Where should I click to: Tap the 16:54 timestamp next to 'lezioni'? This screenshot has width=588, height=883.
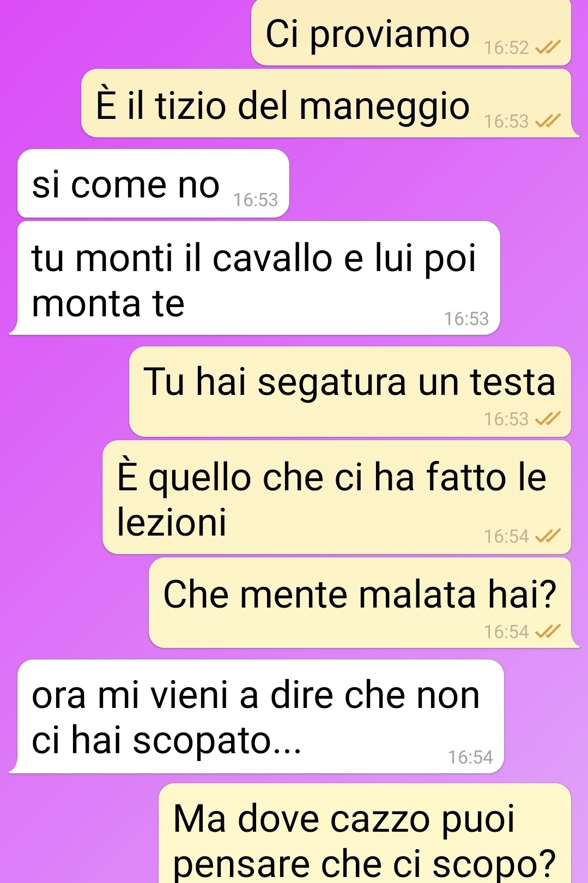point(507,537)
